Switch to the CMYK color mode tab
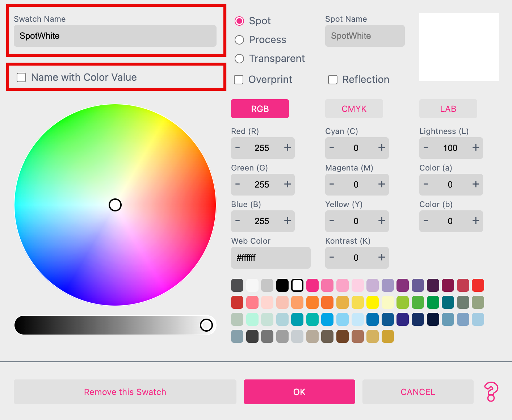Screen dimensions: 512x420 coord(354,109)
